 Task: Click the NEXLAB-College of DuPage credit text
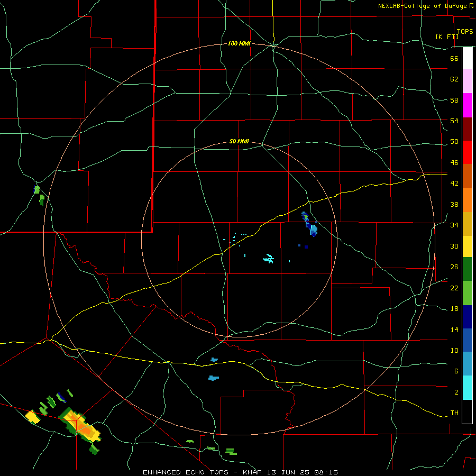tap(423, 6)
